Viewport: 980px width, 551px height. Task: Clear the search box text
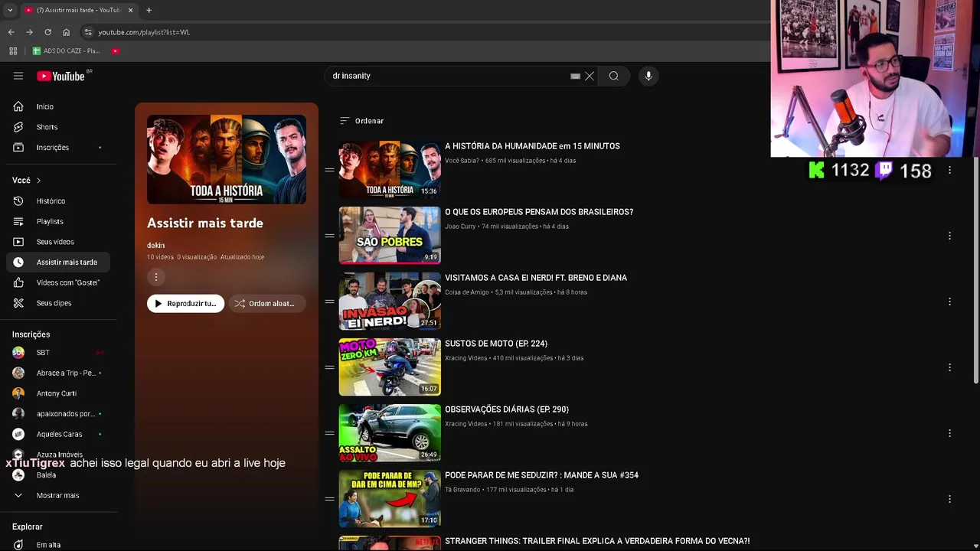pyautogui.click(x=590, y=76)
